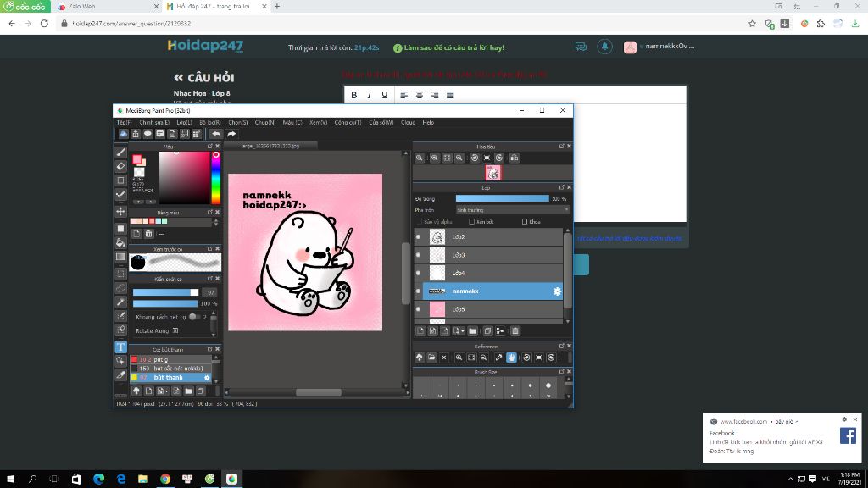The image size is (868, 488).
Task: Toggle visibility of Lớp2 layer
Action: point(419,237)
